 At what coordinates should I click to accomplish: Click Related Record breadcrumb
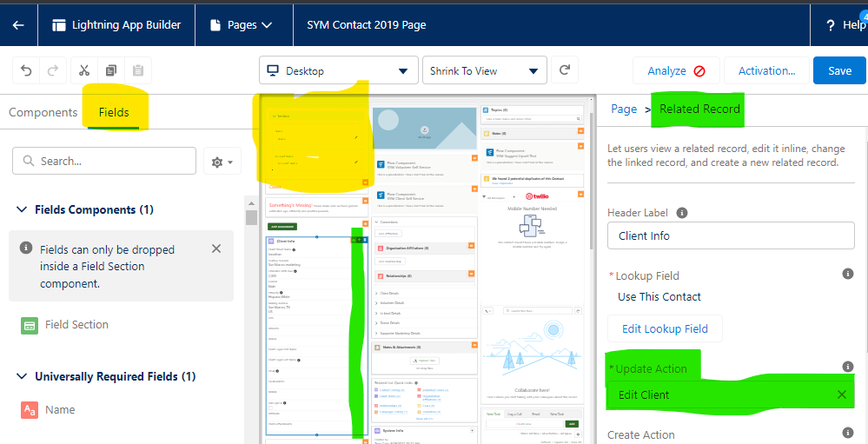(x=699, y=109)
